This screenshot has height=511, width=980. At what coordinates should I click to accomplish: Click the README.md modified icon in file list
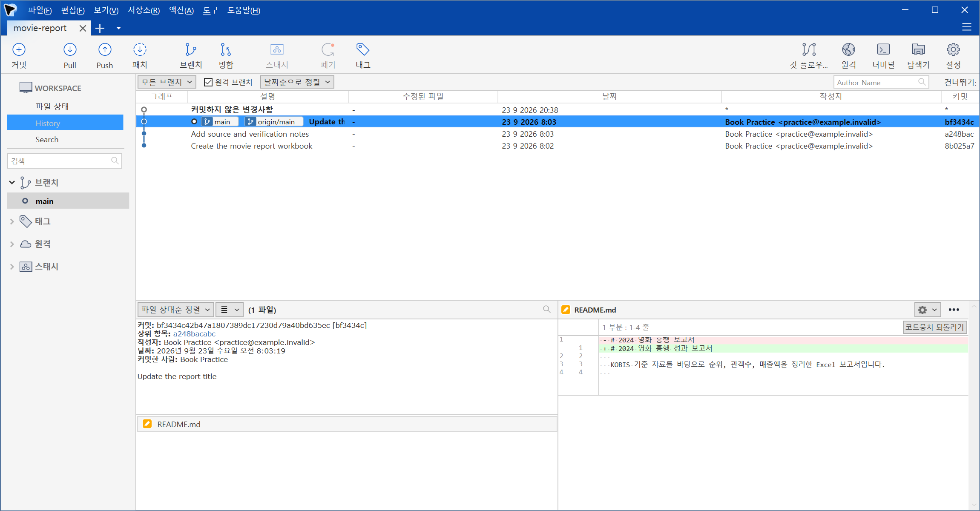click(x=147, y=424)
